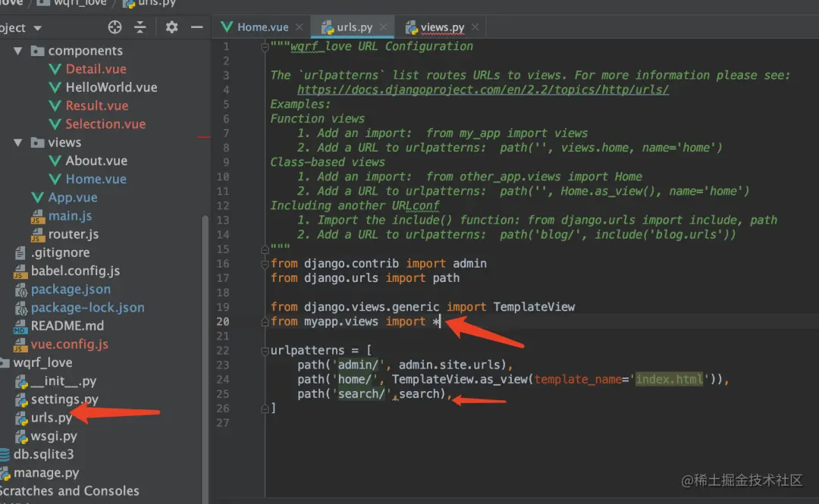
Task: Click JS icon beside main.js
Action: pos(37,216)
